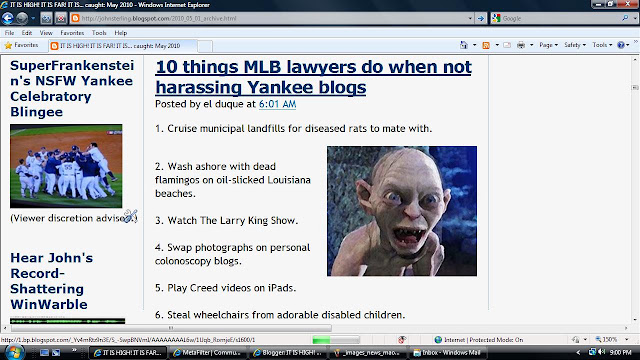
Task: Switch to Inbox - Windows Mail taskbar button
Action: 447,353
